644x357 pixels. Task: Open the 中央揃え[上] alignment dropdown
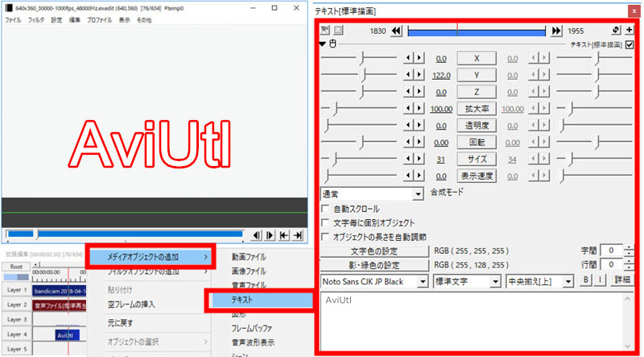pos(539,281)
